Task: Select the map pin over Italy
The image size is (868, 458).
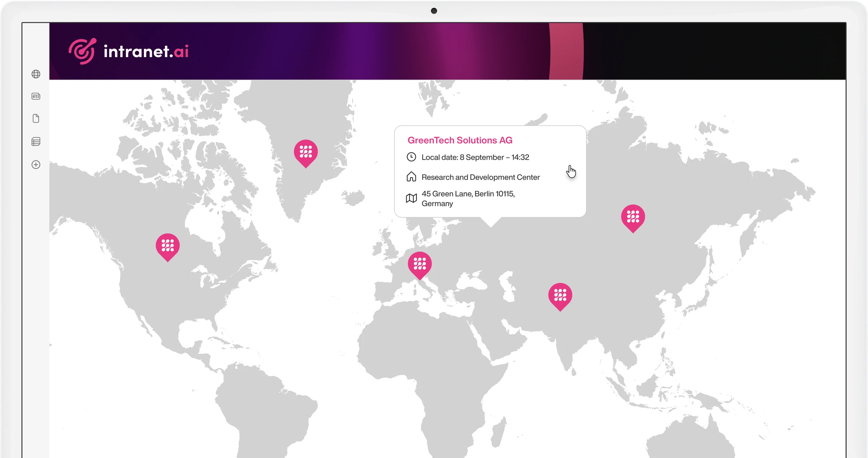Action: tap(420, 264)
